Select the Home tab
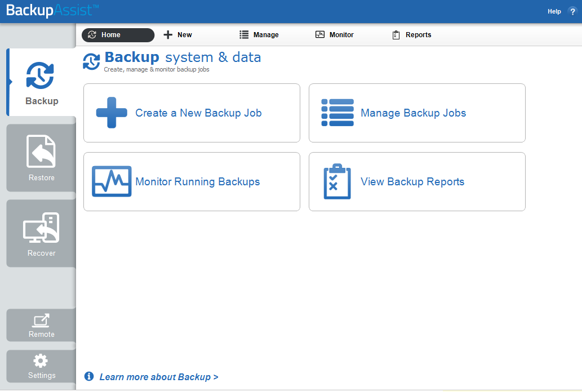 pyautogui.click(x=118, y=35)
